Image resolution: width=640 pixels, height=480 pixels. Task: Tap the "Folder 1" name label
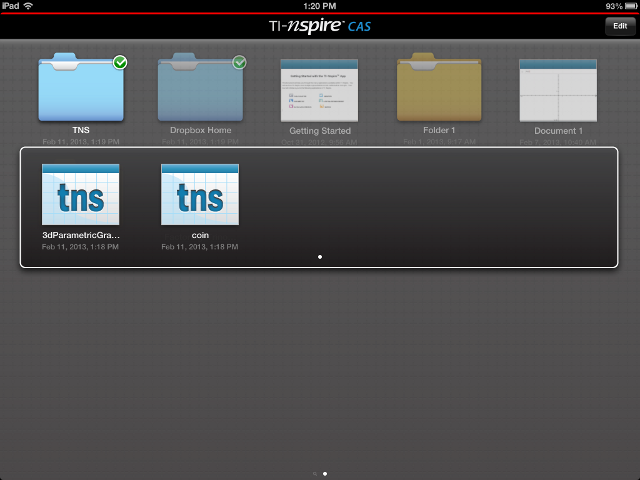click(x=440, y=131)
